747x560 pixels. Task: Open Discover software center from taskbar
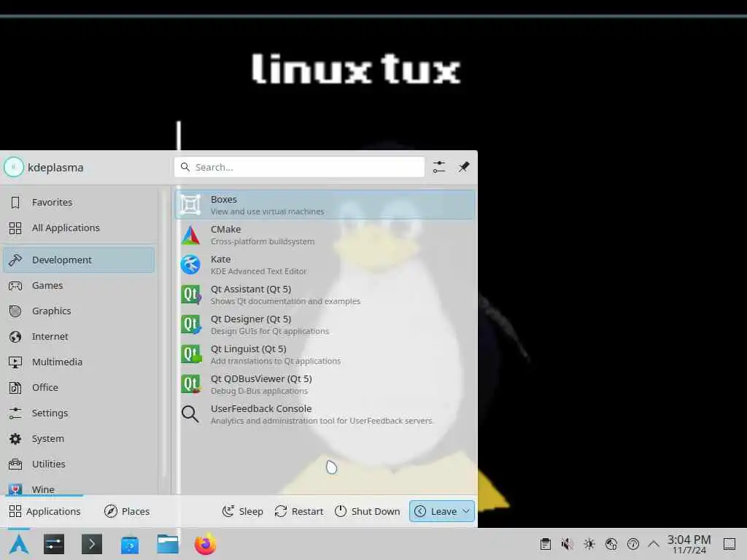(130, 544)
